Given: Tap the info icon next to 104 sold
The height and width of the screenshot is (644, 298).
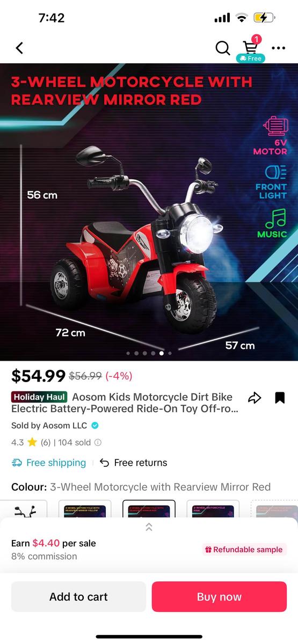Looking at the screenshot, I should 98,443.
